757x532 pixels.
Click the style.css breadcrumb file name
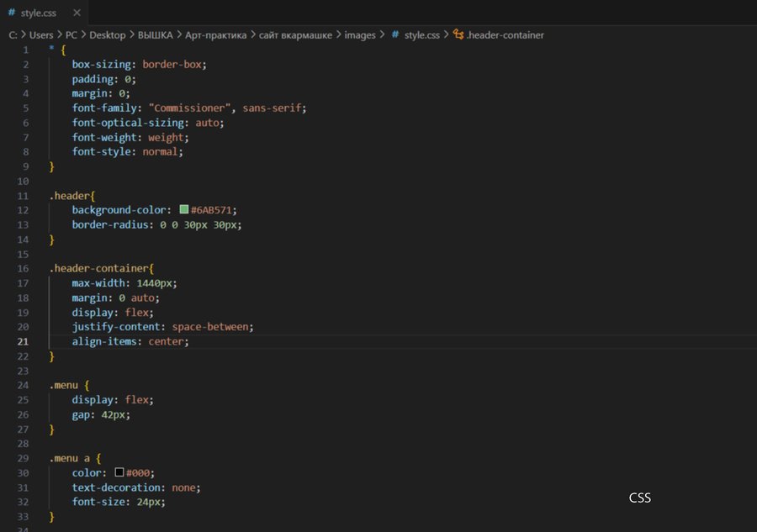pos(422,35)
